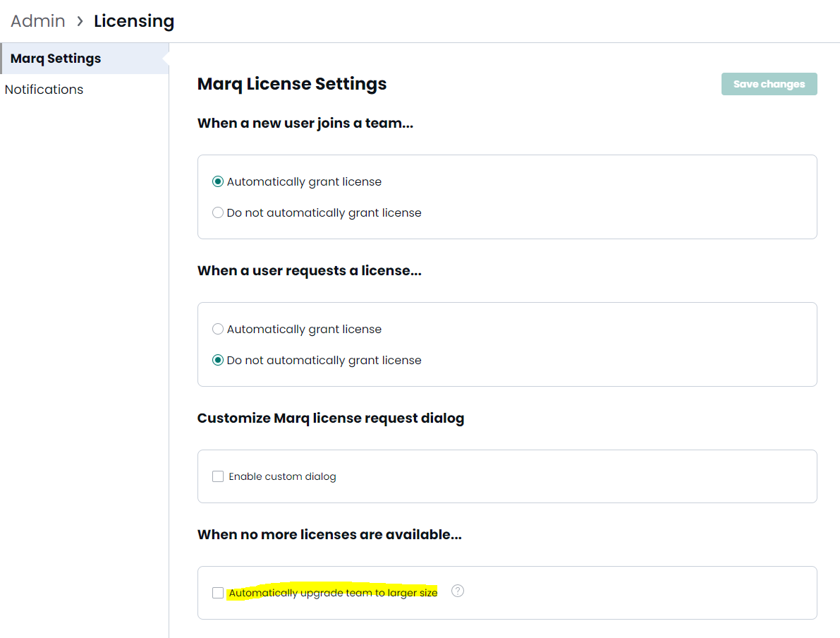The height and width of the screenshot is (638, 840).
Task: Click the 'Customize Marq license request dialog' heading
Action: (331, 419)
